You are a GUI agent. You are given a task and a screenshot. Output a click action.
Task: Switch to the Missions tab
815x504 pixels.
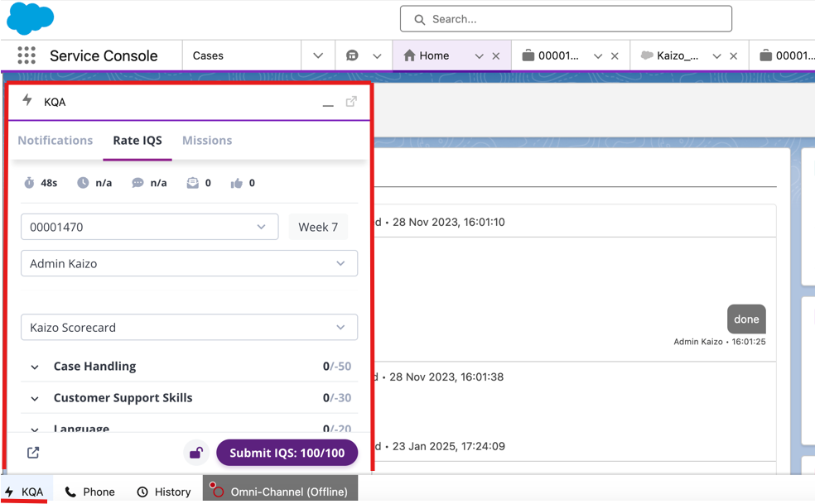coord(207,141)
